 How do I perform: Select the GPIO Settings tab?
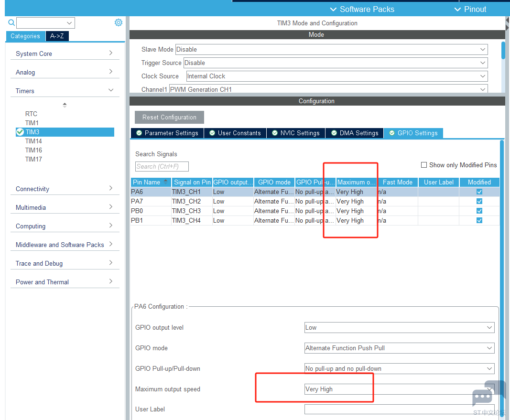pos(413,133)
